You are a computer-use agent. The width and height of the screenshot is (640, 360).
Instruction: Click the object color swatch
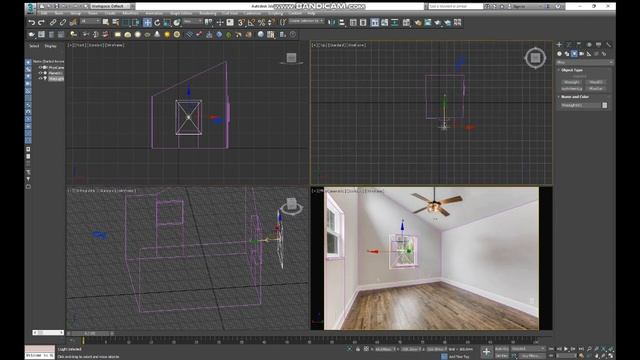point(604,105)
